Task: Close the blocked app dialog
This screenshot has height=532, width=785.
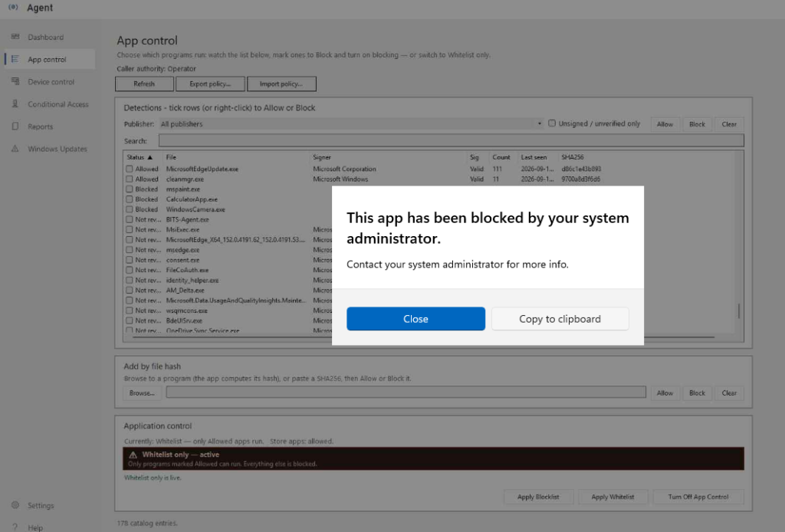Action: coord(415,319)
